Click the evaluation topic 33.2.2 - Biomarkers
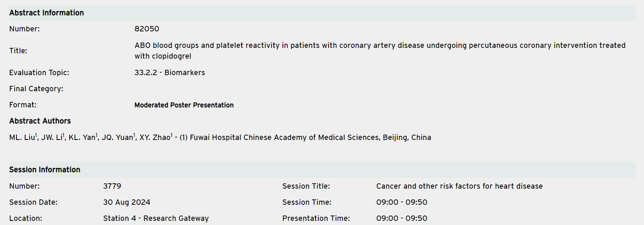644x225 pixels. (x=169, y=73)
